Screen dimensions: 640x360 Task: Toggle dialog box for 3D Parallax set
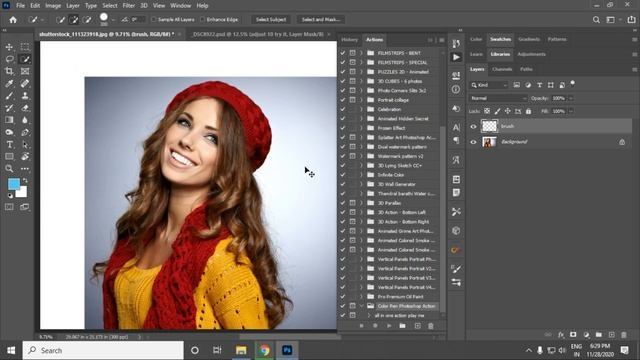(x=352, y=203)
